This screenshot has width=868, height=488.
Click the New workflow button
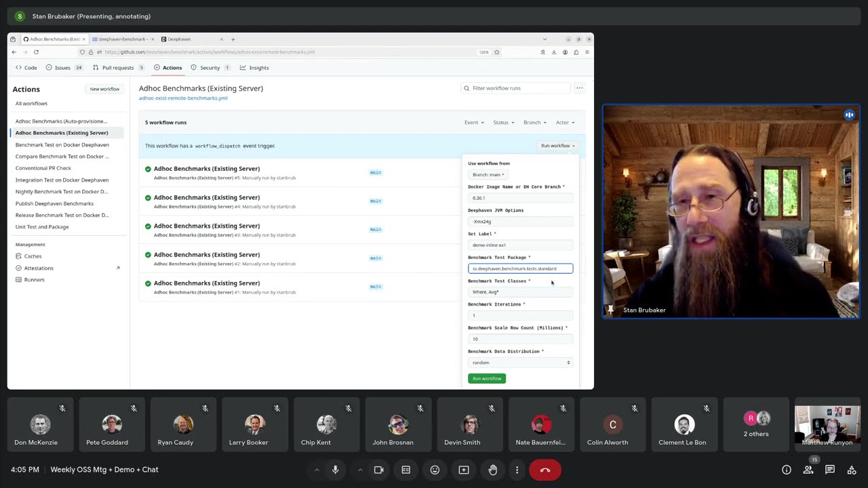pos(105,89)
